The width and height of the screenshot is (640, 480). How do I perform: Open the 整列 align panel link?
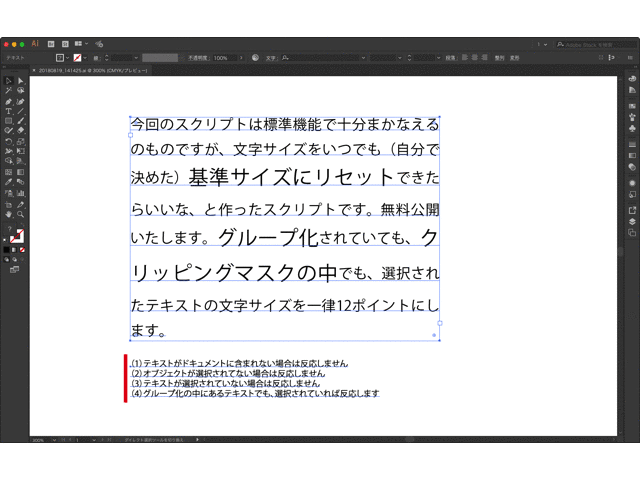500,58
